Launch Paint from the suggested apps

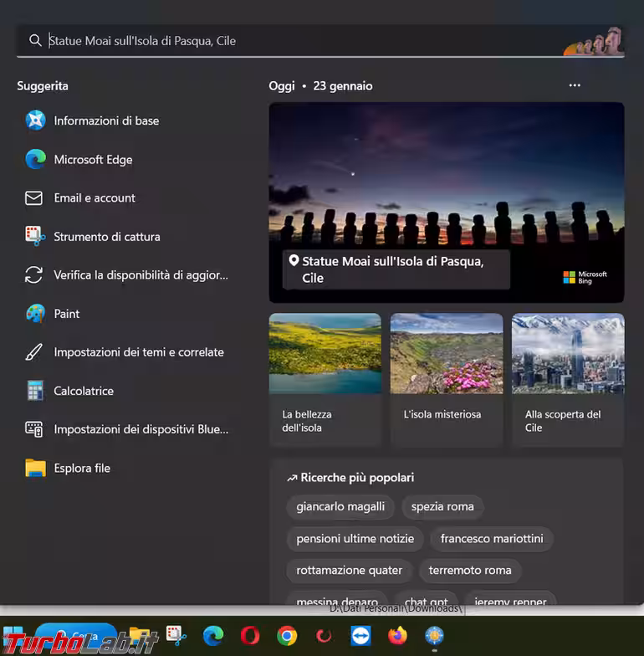(66, 314)
